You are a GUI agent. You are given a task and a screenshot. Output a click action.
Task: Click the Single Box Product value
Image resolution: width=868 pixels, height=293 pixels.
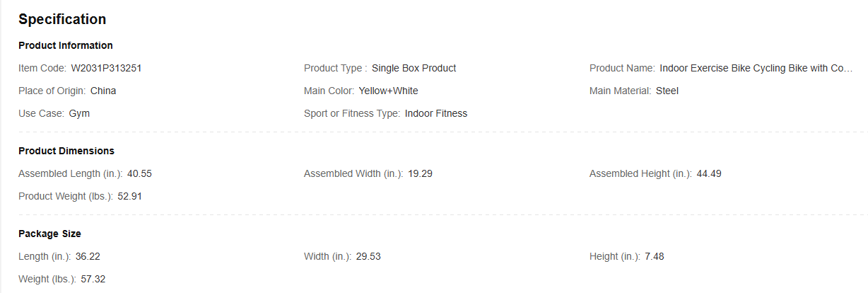click(x=414, y=68)
